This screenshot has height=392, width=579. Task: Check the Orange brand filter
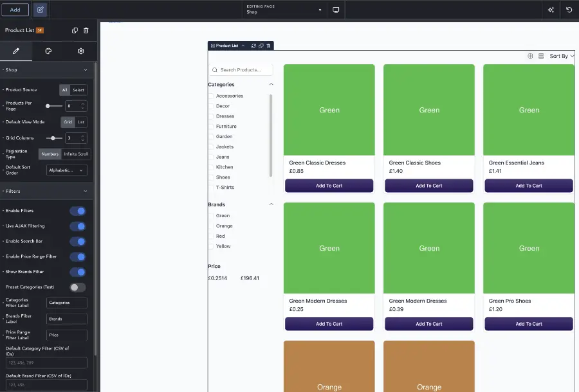[x=211, y=226]
